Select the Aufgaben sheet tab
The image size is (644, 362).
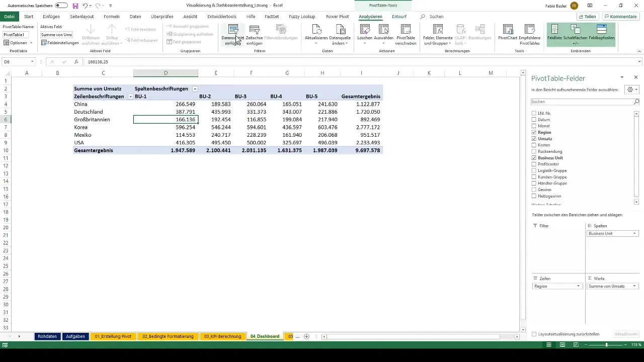coord(75,336)
